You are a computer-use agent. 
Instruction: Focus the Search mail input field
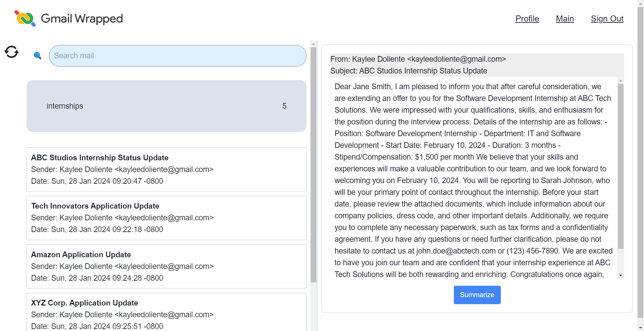(177, 56)
